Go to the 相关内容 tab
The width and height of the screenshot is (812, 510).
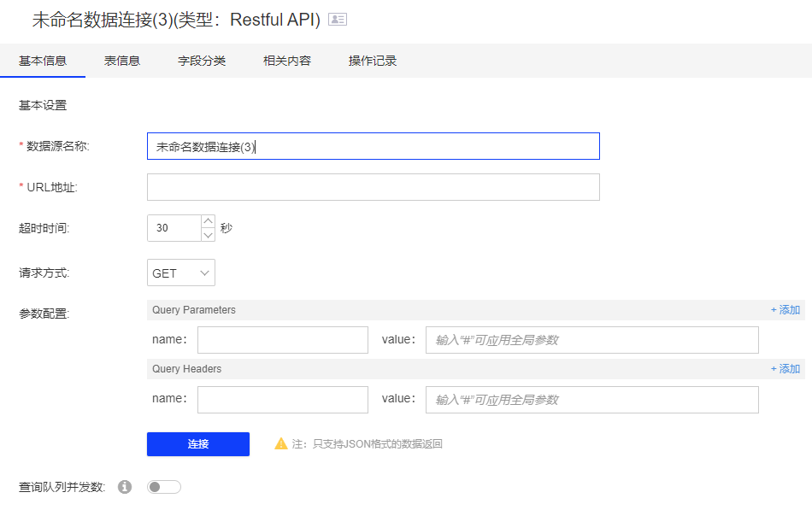(x=287, y=61)
